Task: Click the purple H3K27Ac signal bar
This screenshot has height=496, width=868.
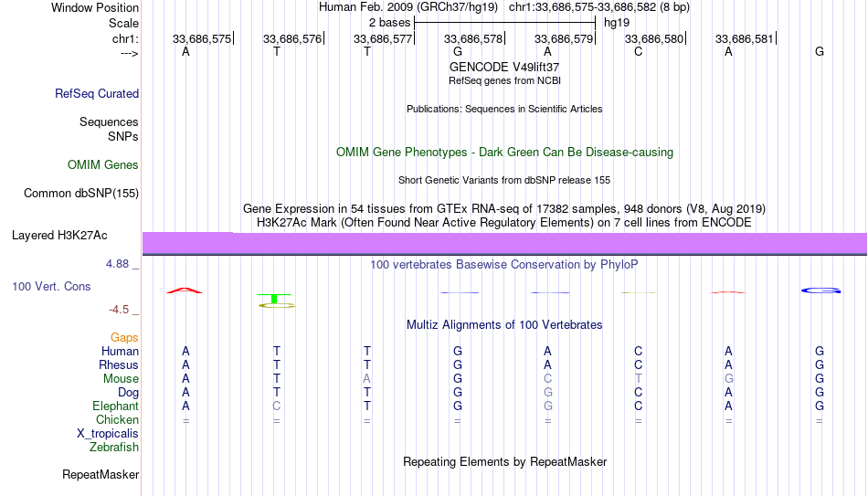Action: click(504, 244)
